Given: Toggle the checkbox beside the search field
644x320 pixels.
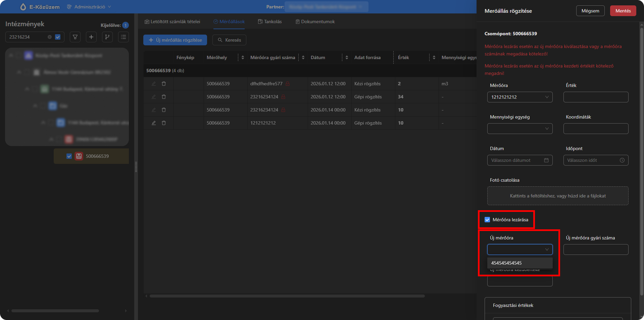Looking at the screenshot, I should tap(58, 37).
